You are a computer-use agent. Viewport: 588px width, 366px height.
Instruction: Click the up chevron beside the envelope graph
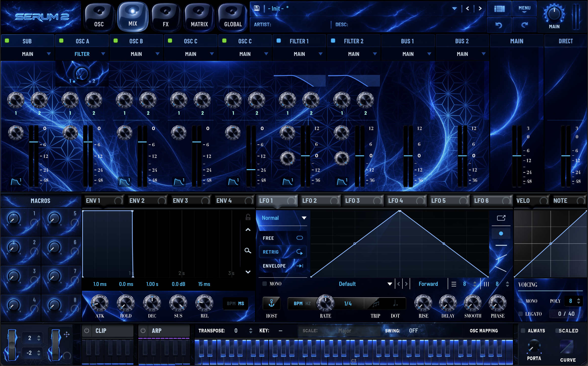[x=248, y=230]
